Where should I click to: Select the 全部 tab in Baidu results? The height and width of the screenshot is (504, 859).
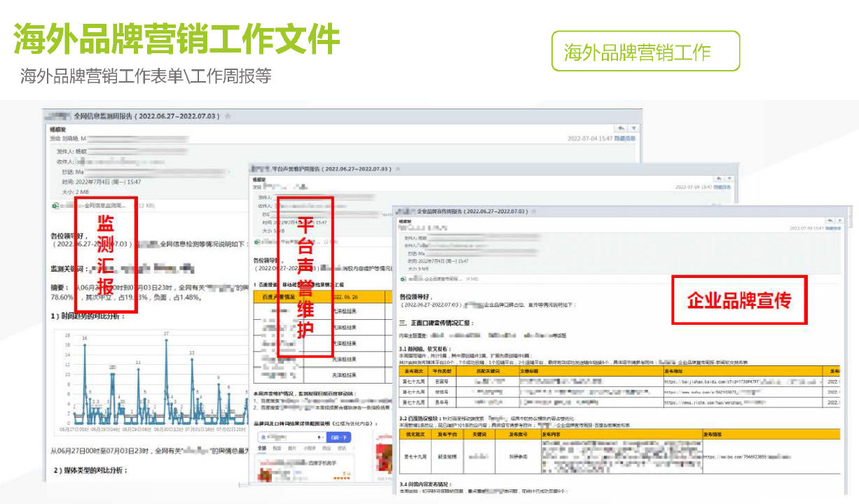click(262, 448)
